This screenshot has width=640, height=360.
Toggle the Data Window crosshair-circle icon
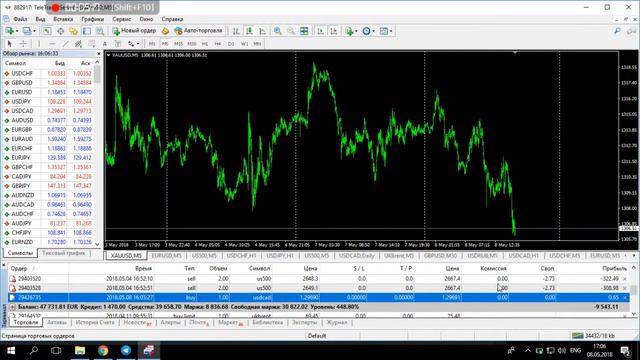coord(60,31)
